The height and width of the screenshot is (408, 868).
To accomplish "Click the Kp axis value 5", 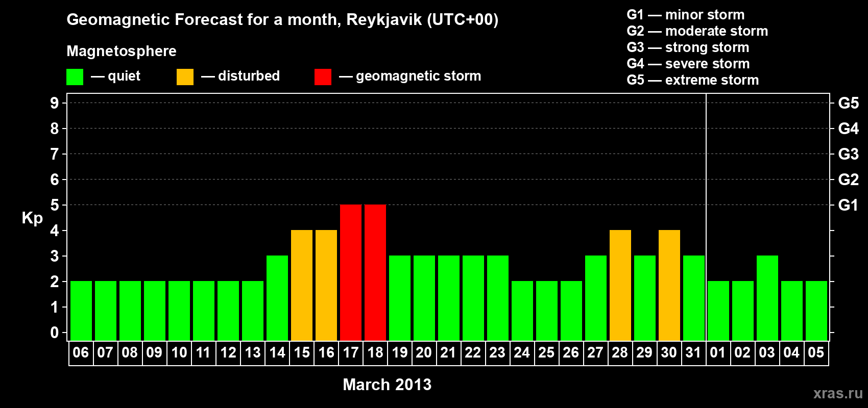I will 55,205.
